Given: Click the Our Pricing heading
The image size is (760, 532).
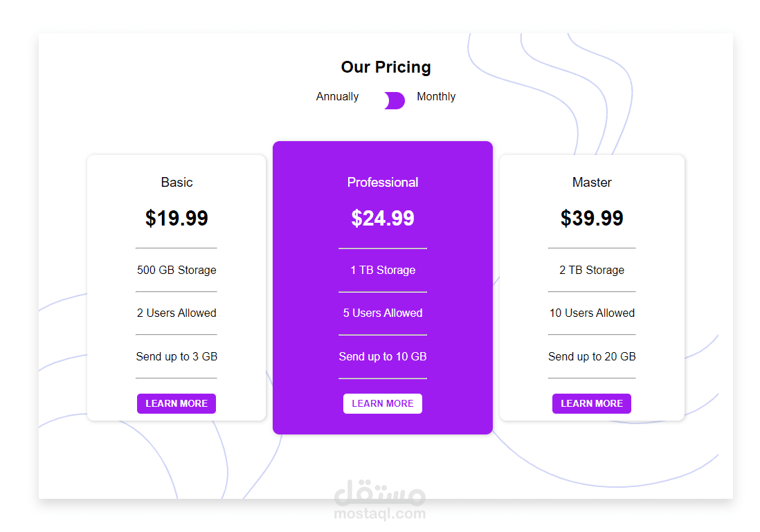Looking at the screenshot, I should click(x=386, y=67).
